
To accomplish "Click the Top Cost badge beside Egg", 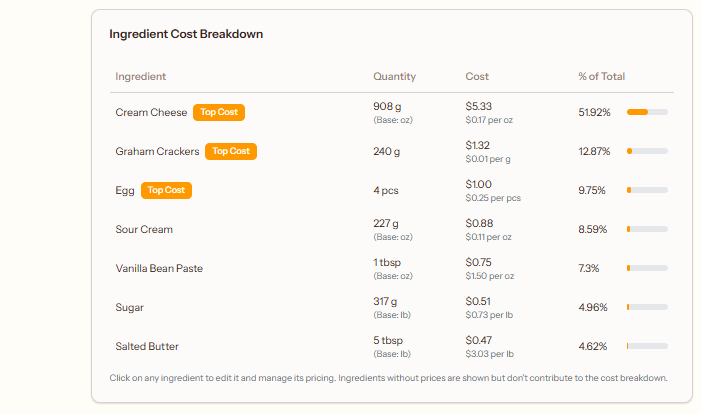I will [x=166, y=190].
